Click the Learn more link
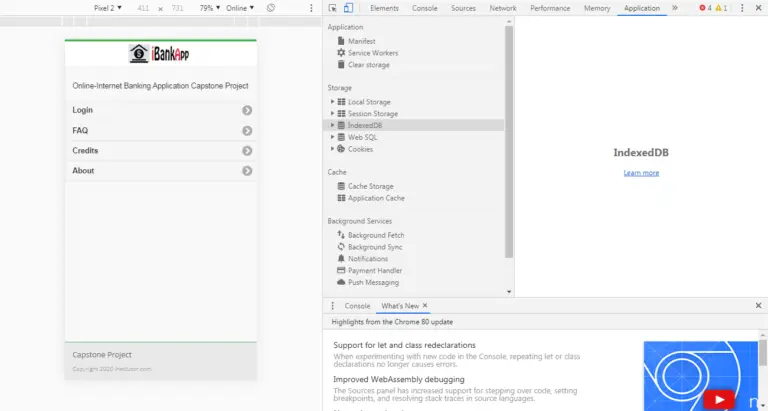This screenshot has height=411, width=768. [641, 173]
